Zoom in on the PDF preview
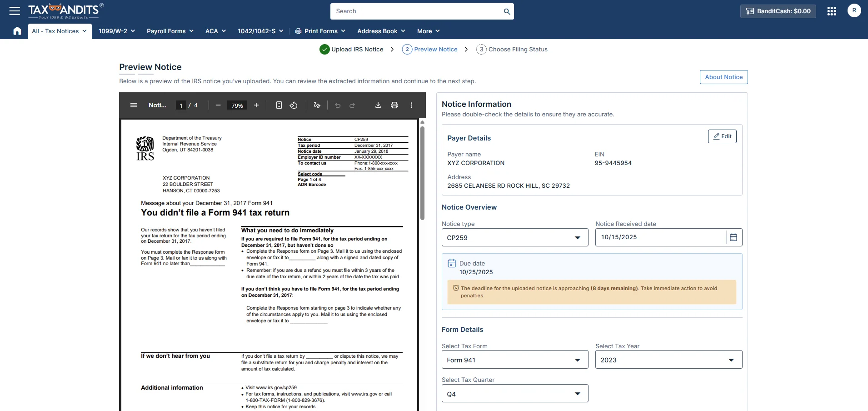Image resolution: width=868 pixels, height=411 pixels. pos(256,105)
